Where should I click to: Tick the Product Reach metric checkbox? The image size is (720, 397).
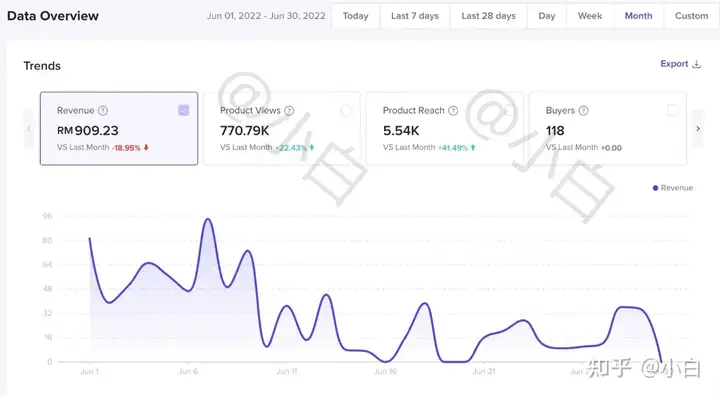[509, 110]
